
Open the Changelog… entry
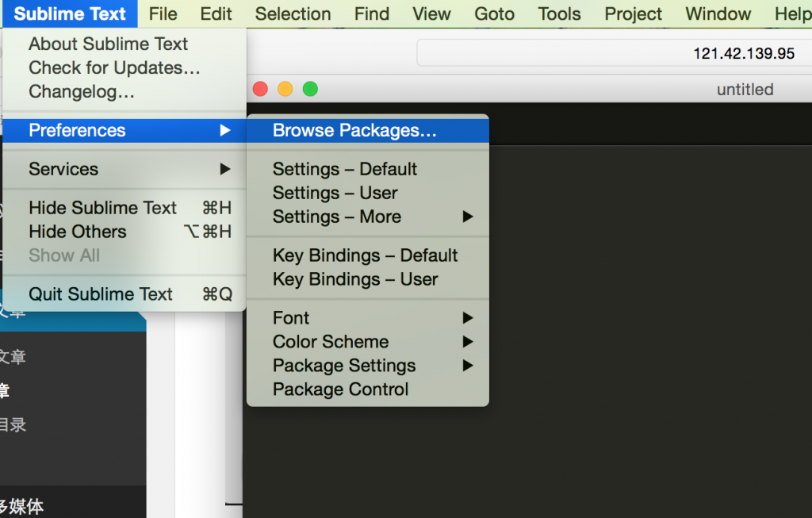(124, 92)
